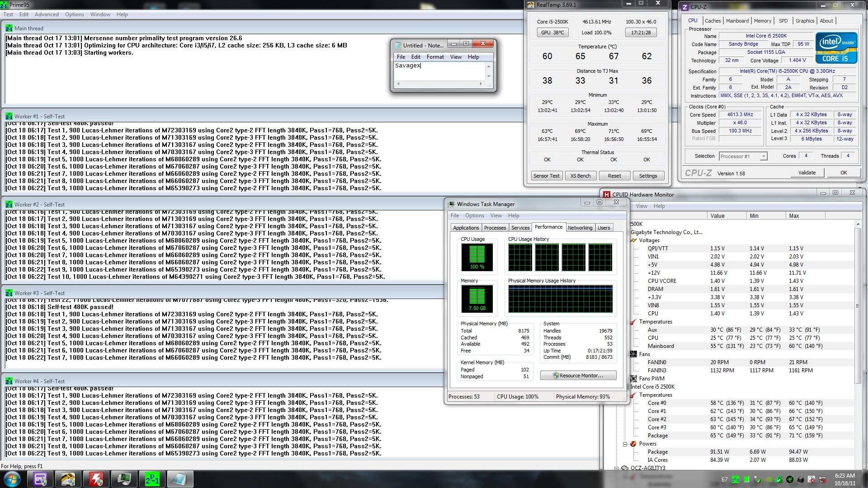
Task: Click the taskbar clock showing 6:23 AM
Action: click(844, 479)
